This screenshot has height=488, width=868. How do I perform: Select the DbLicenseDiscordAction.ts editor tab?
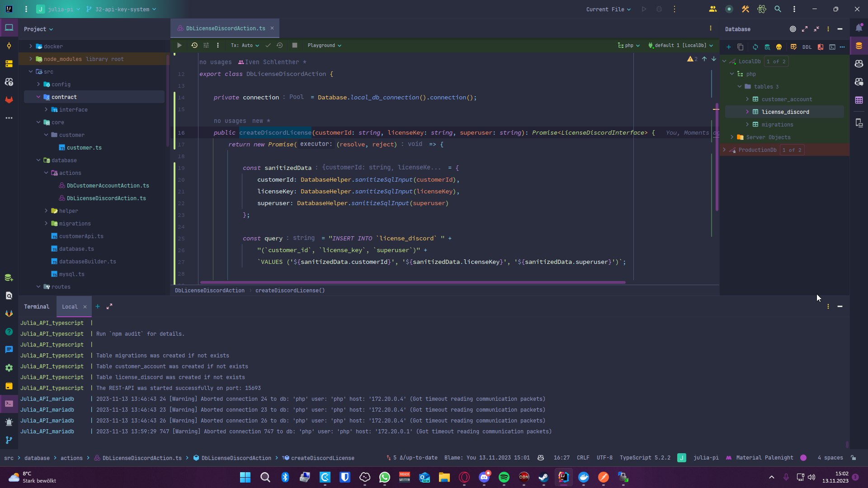[225, 28]
